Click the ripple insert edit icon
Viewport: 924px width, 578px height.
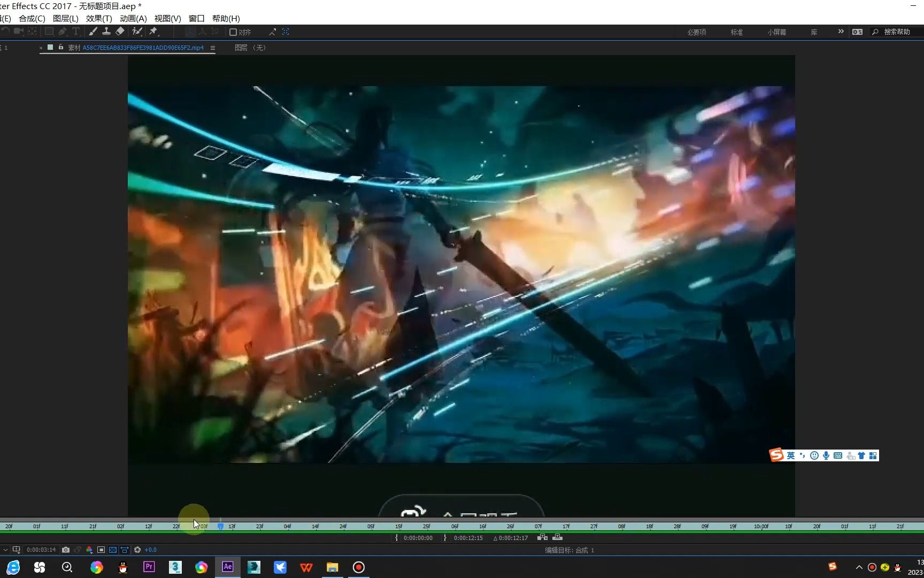coord(542,537)
